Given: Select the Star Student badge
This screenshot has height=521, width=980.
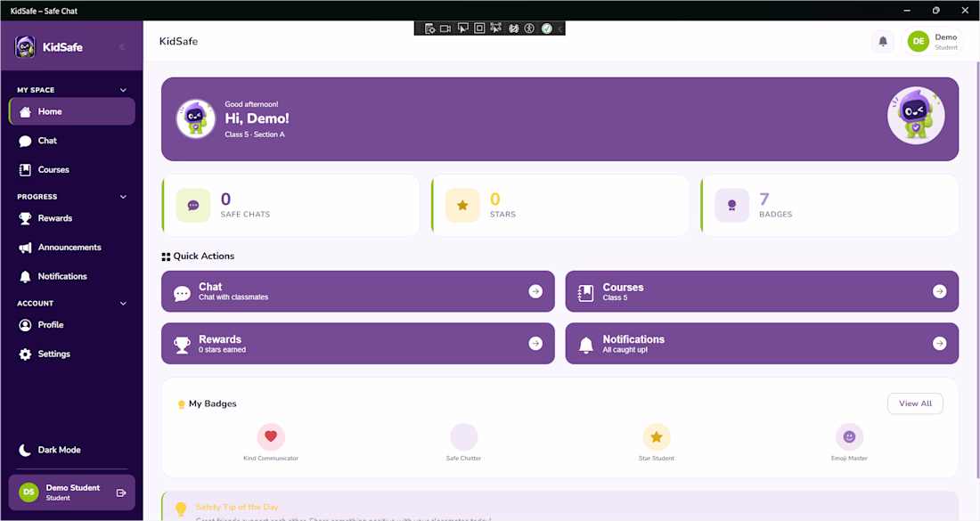Looking at the screenshot, I should point(657,436).
